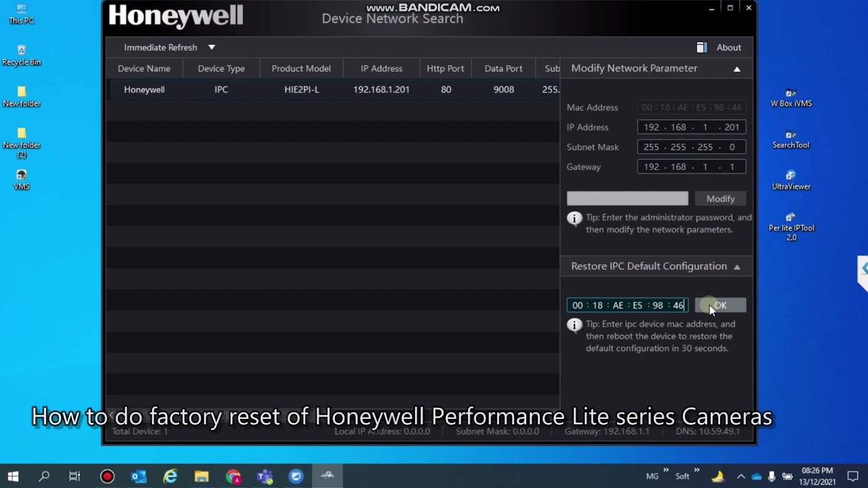Select the SearchTool desktop shortcut
868x488 pixels.
[791, 139]
